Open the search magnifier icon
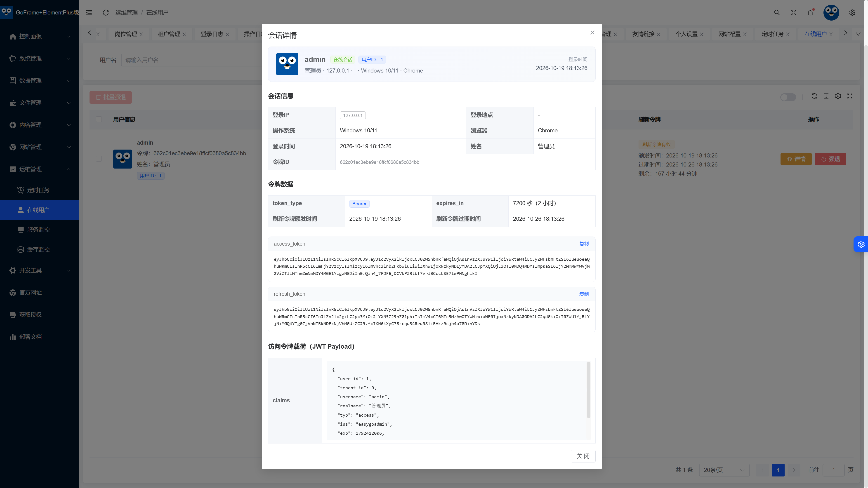Screen dimensions: 868x488 pos(777,13)
